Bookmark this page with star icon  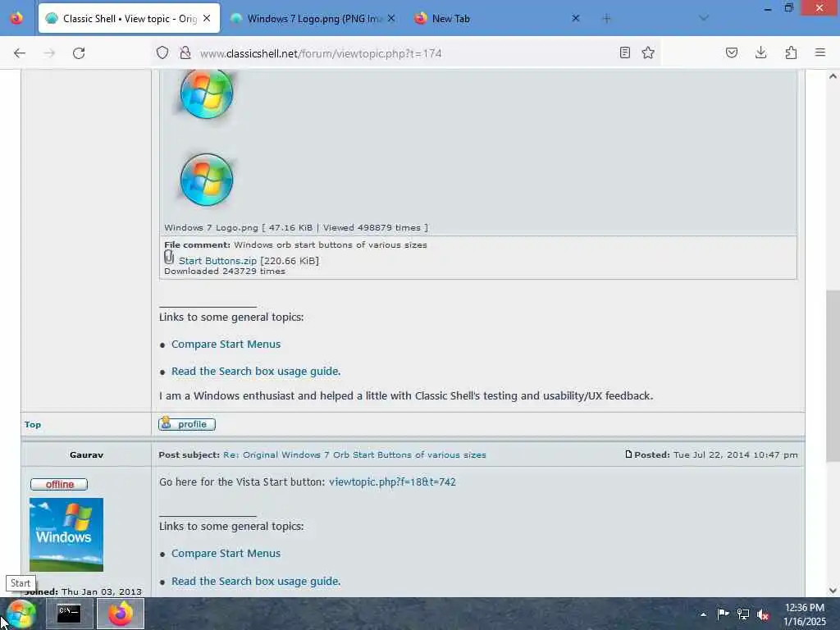point(648,52)
